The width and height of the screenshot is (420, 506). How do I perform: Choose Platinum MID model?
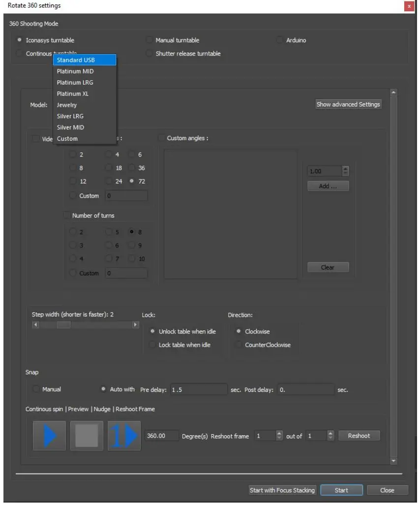[85, 71]
